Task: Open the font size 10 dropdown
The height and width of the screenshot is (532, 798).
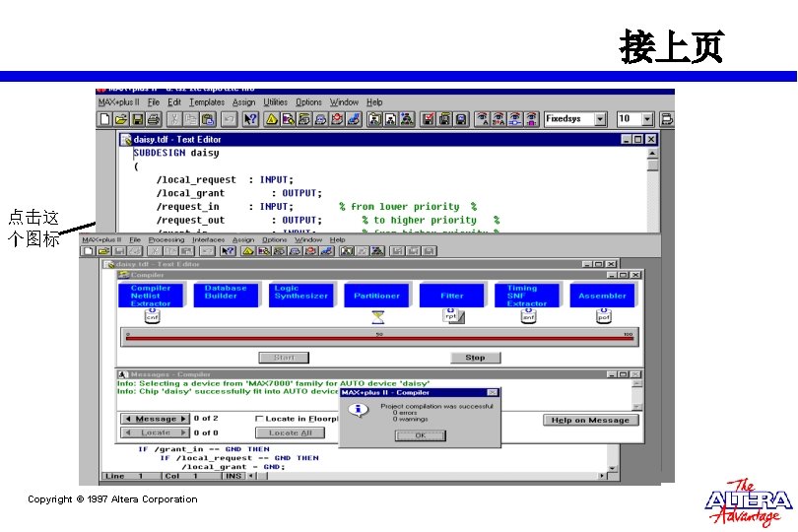Action: pos(647,119)
